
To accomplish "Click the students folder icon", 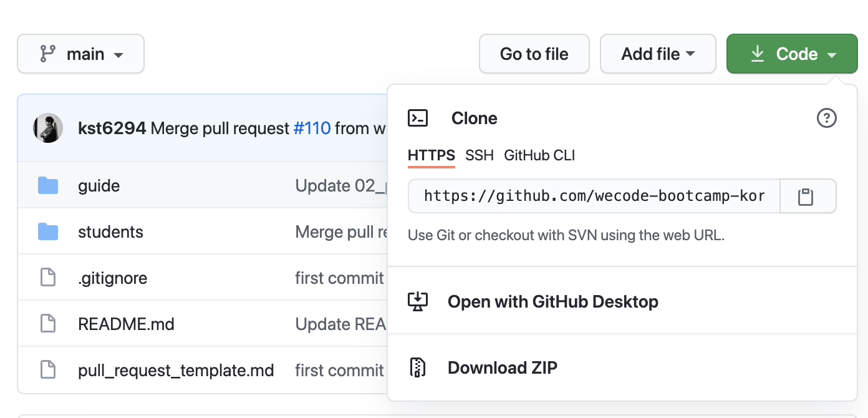I will click(48, 231).
